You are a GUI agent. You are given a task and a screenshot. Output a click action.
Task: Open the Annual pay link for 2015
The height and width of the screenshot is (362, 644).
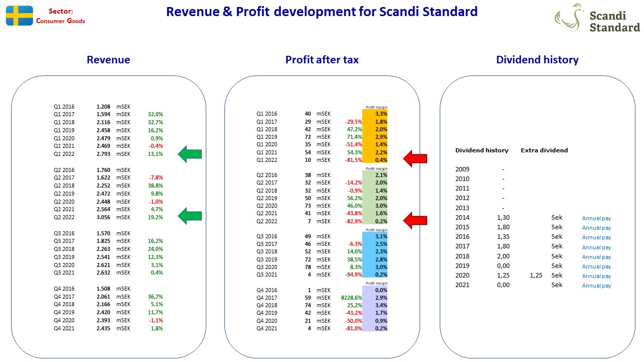pyautogui.click(x=597, y=228)
